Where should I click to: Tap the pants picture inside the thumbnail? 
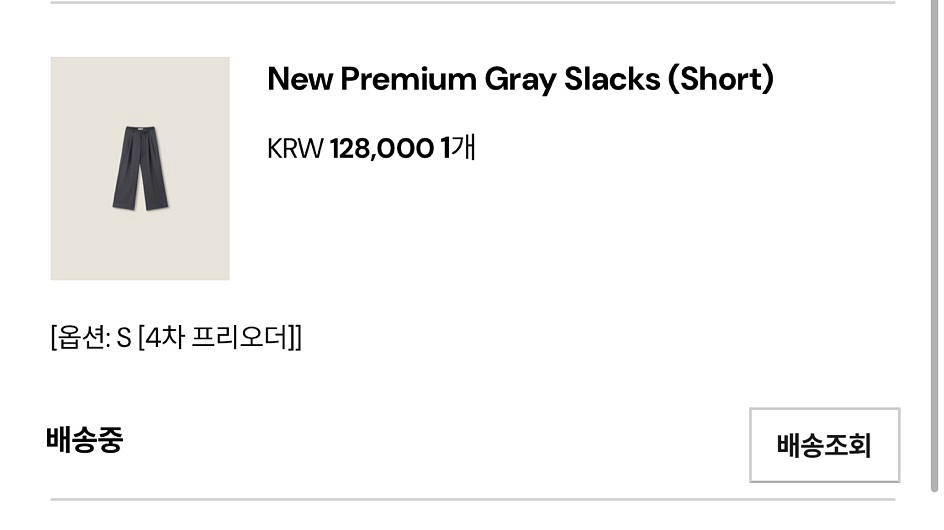click(140, 168)
